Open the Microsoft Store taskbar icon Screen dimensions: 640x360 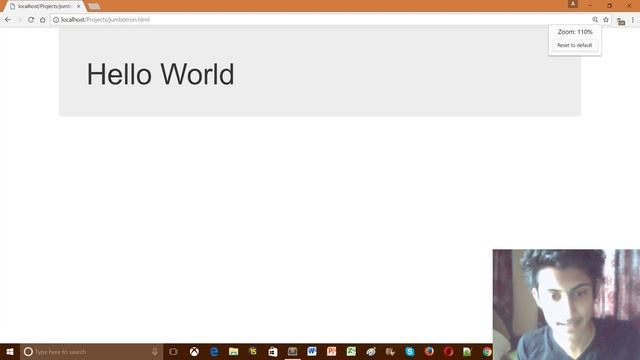coord(273,351)
